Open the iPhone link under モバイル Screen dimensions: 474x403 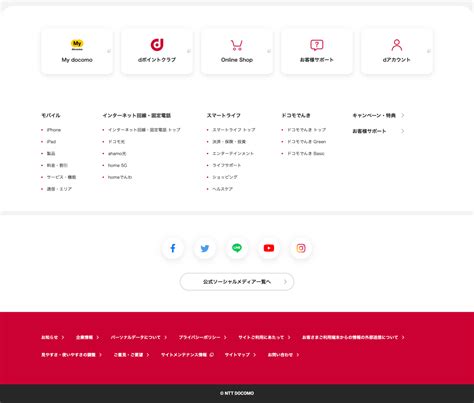click(x=54, y=130)
